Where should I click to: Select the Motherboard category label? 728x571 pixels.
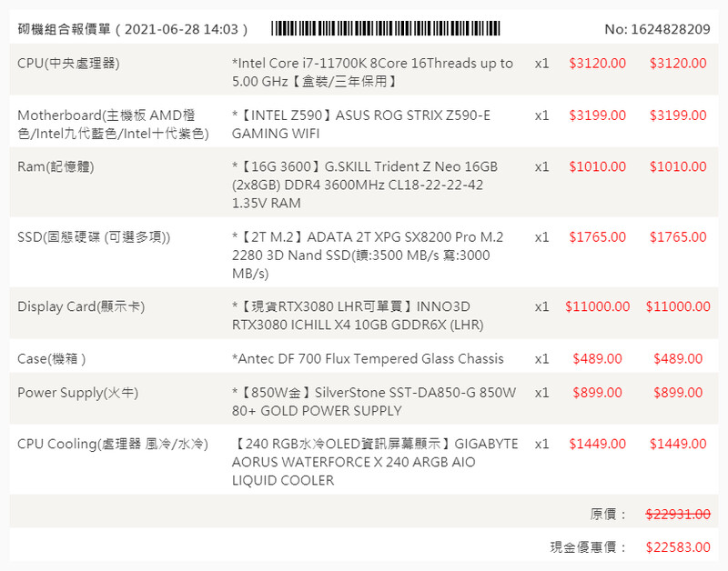(106, 125)
